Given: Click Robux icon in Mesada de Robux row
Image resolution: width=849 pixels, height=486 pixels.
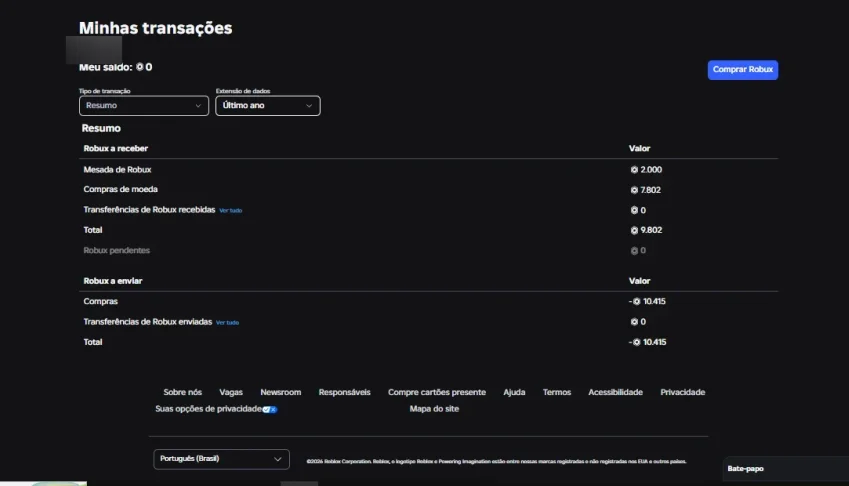Looking at the screenshot, I should coord(634,170).
